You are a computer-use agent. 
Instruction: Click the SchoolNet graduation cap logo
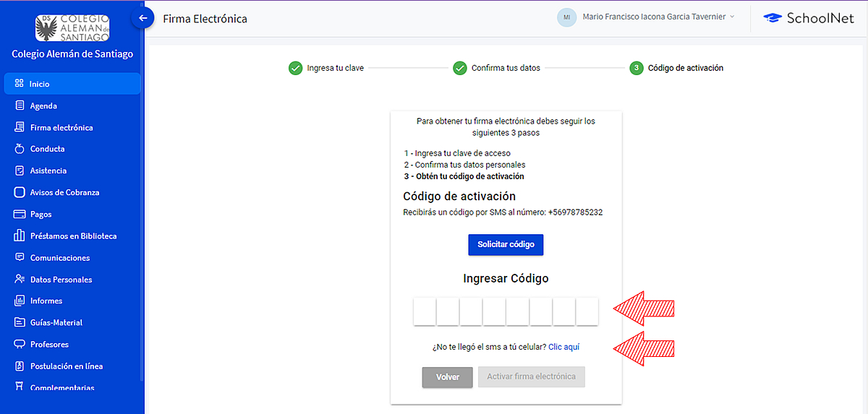tap(773, 18)
